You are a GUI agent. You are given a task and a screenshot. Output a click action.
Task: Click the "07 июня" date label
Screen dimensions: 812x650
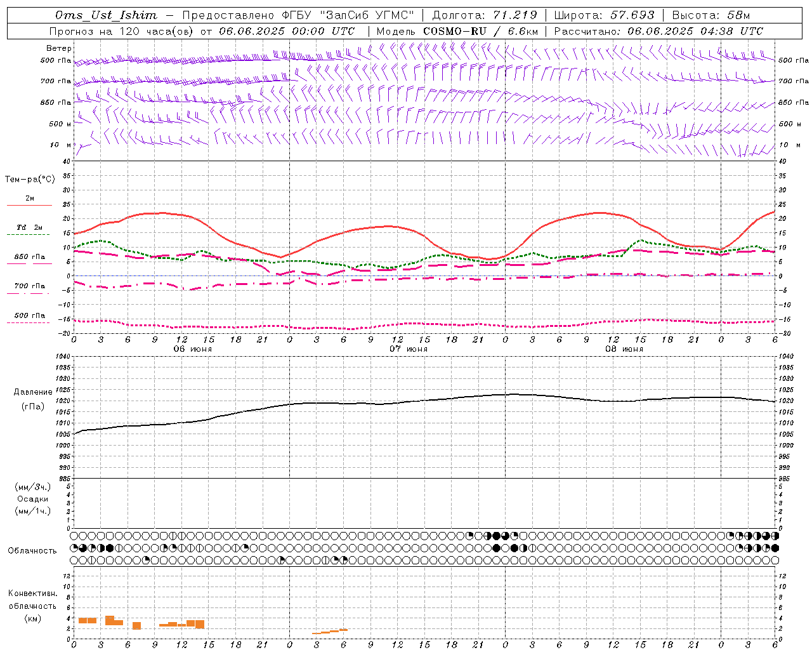(x=409, y=349)
